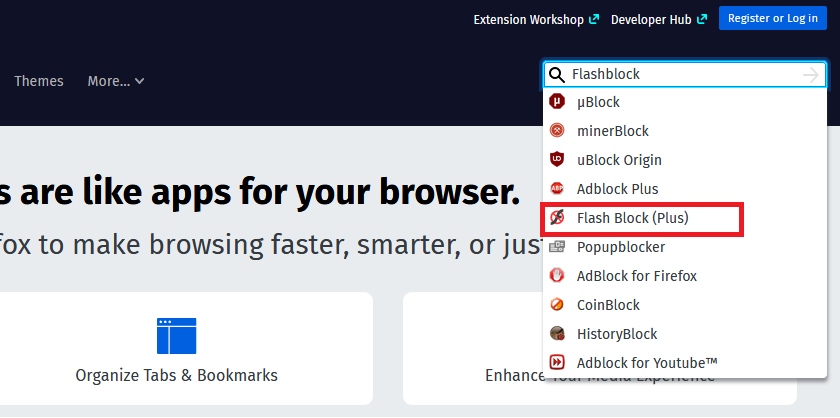Click the Adblock Plus ABP icon

pos(557,189)
